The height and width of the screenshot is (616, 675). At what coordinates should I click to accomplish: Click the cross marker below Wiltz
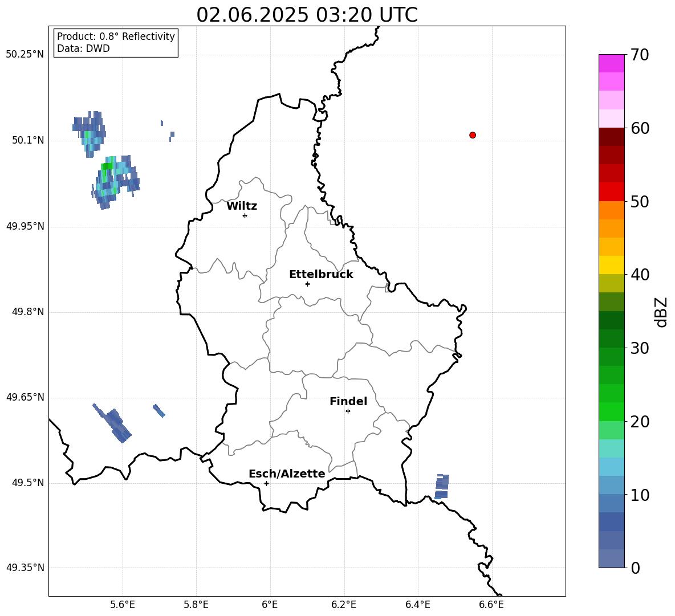click(245, 215)
